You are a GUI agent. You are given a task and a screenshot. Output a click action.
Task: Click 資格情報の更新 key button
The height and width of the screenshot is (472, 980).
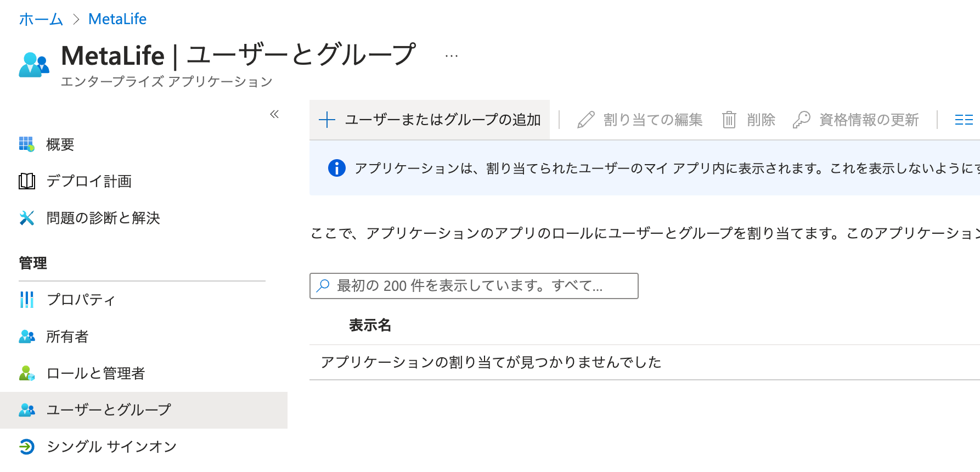coord(856,120)
